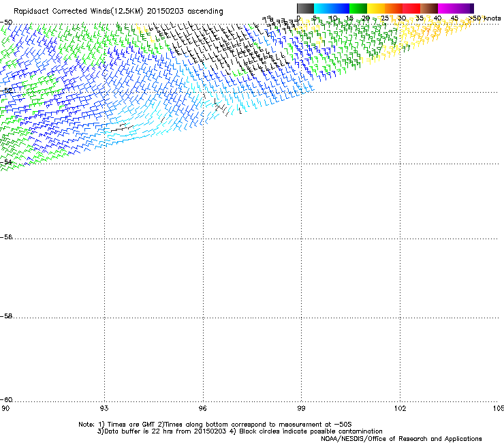Click the '45' legend scale label

click(x=454, y=18)
